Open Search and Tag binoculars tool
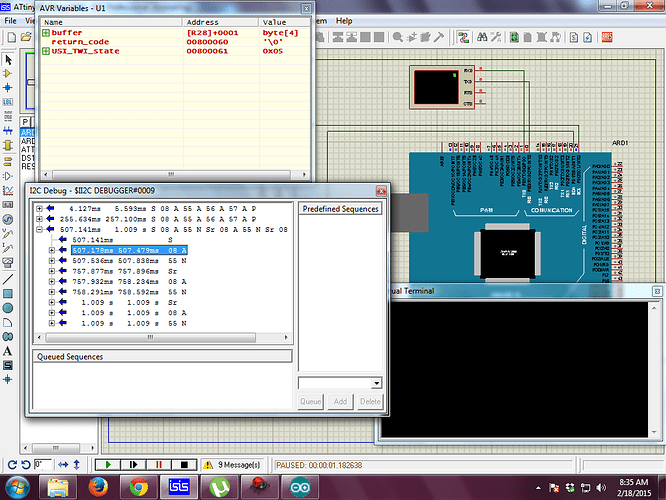Image resolution: width=666 pixels, height=500 pixels. point(482,37)
